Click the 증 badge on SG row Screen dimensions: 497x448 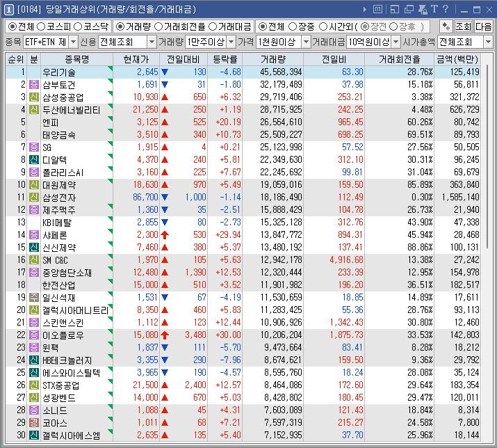(34, 147)
